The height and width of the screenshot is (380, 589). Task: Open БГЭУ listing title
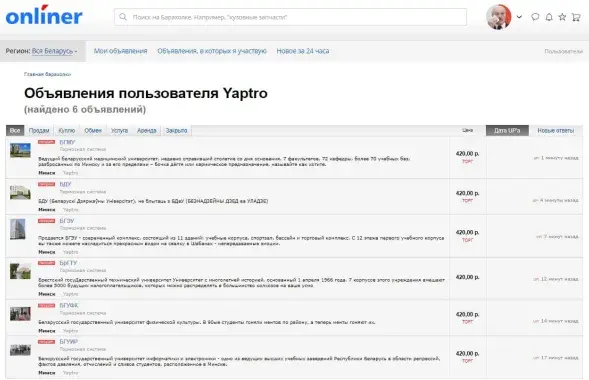(67, 221)
